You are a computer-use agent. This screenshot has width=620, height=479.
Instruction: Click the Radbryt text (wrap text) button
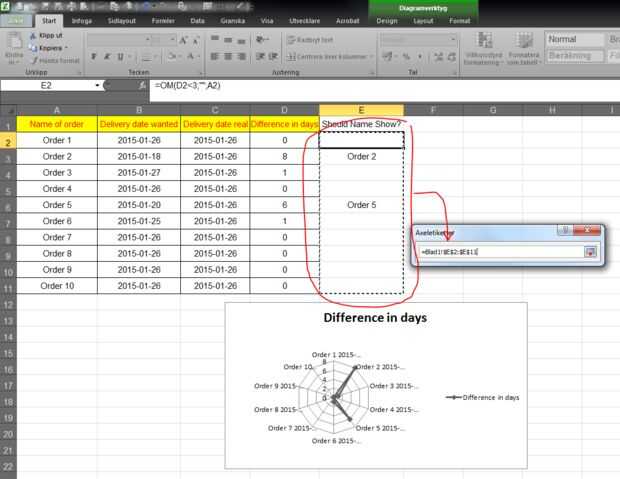(x=310, y=40)
